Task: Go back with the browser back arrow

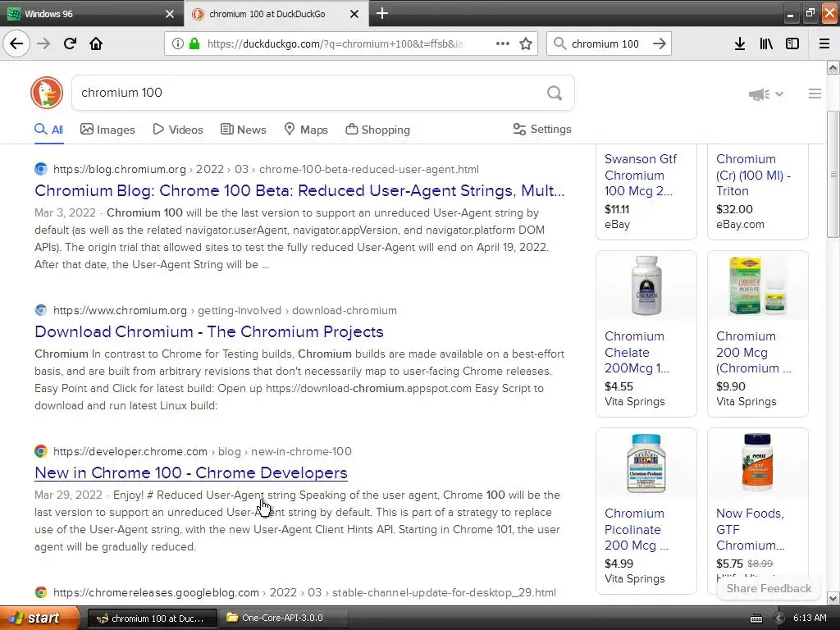Action: [16, 43]
